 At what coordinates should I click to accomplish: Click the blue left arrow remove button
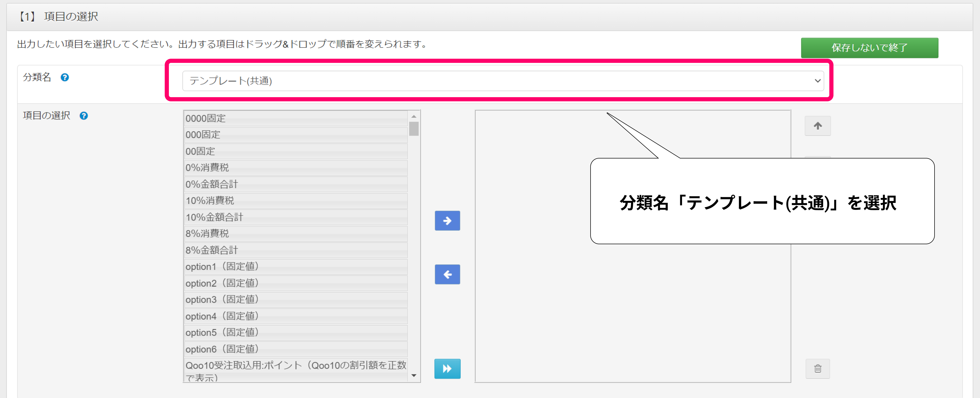447,274
